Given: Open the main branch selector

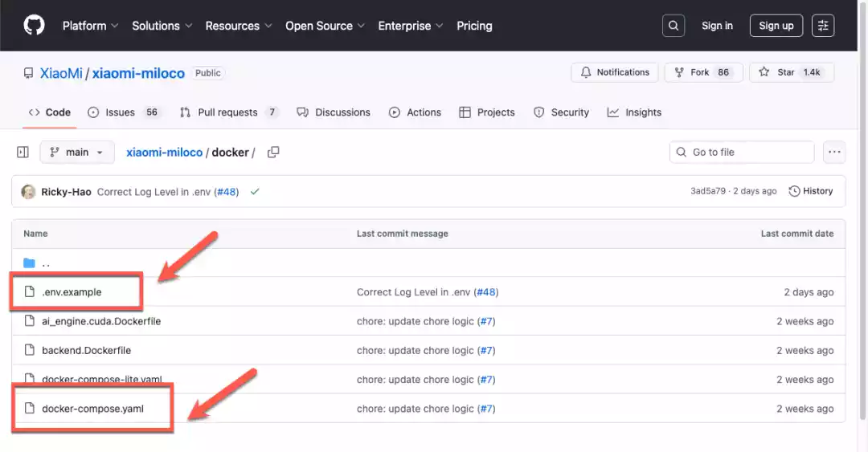Looking at the screenshot, I should point(77,153).
